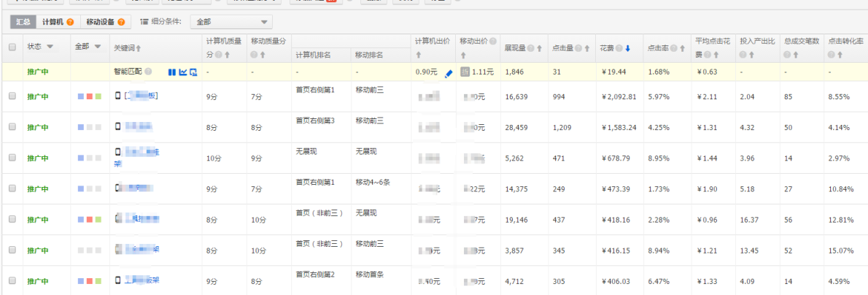Sort by 计算机质量分 using its arrow
Image resolution: width=868 pixels, height=295 pixels.
pos(227,55)
